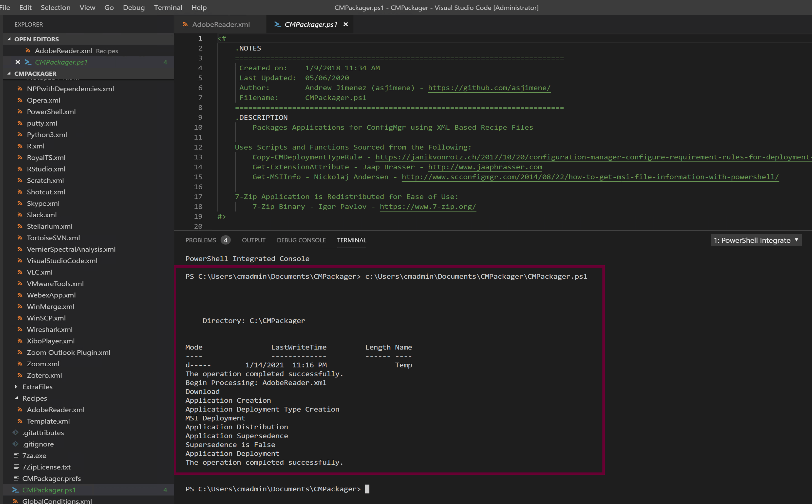Viewport: 812px width, 504px height.
Task: Click the PowerShell icon on CMPackager.ps1 tab
Action: click(x=277, y=24)
